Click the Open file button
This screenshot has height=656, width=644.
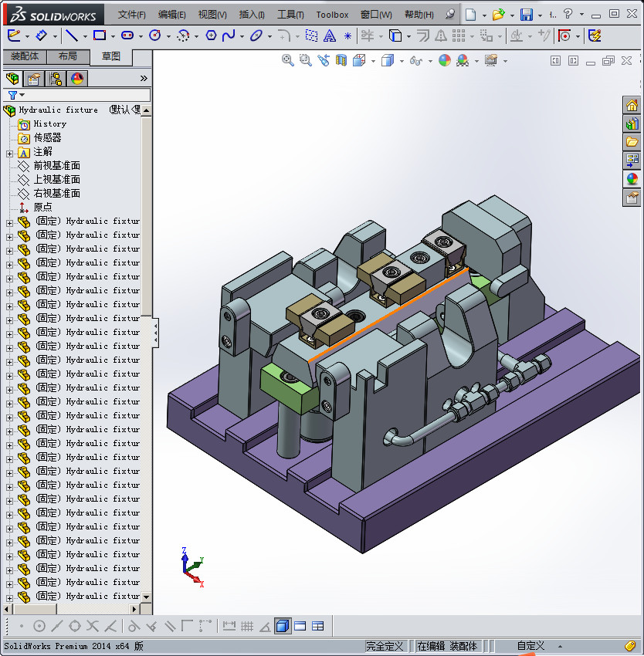[498, 15]
